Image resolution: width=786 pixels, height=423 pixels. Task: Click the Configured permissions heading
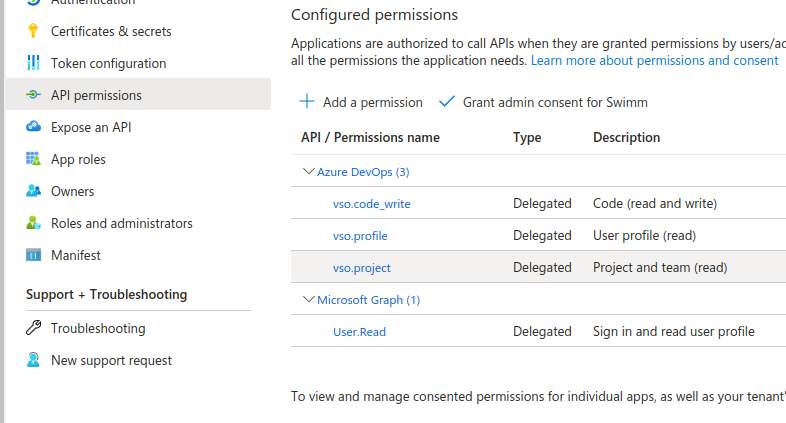point(374,15)
